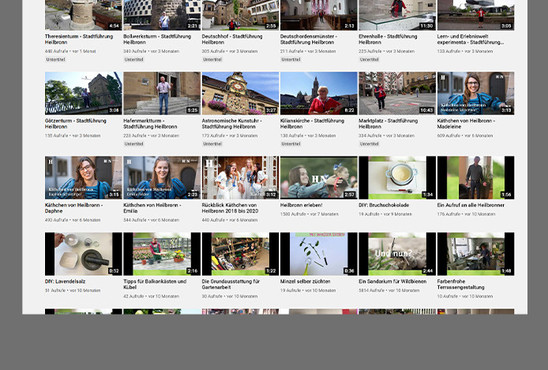Click the Untertitel badge under Kilianskirche
Viewport: 548px width, 370px height.
pyautogui.click(x=291, y=144)
